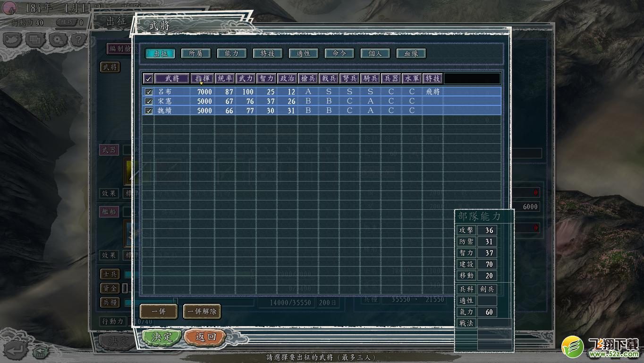Switch to the 能力 tab

(232, 53)
